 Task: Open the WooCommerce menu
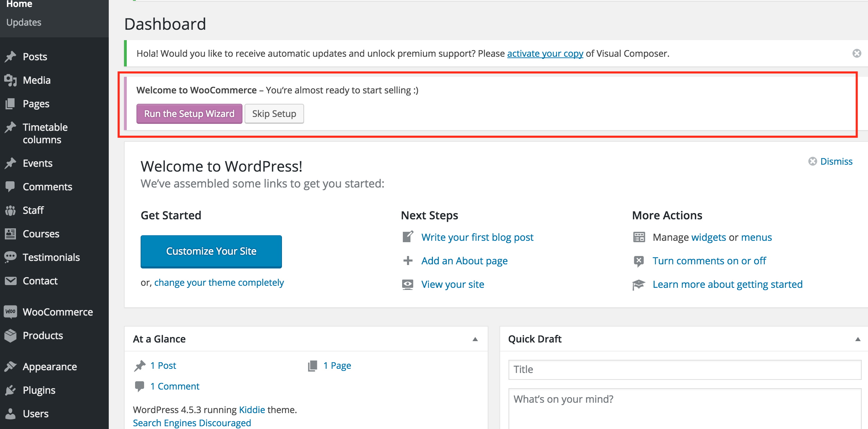pos(58,312)
